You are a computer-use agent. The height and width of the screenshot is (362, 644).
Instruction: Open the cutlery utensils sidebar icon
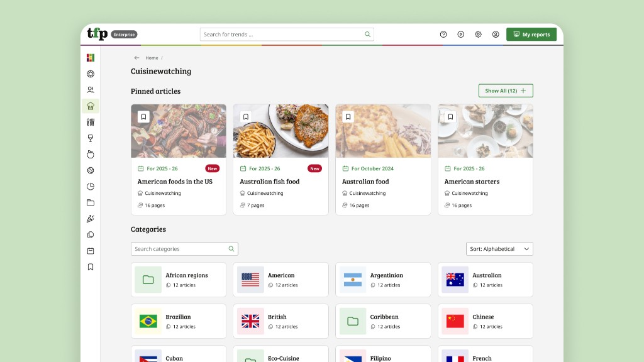coord(91,123)
